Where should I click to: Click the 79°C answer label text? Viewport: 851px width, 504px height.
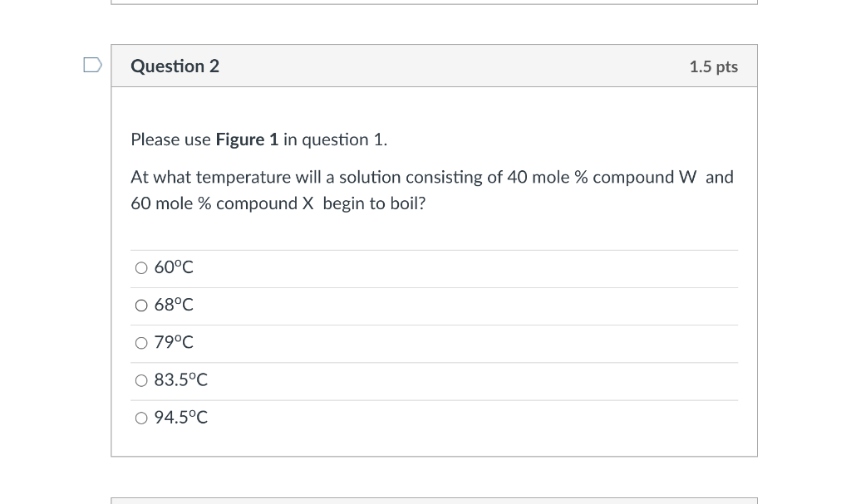(174, 342)
